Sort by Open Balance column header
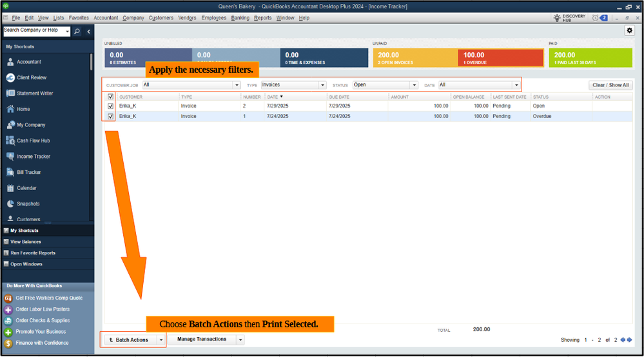Screen dimensions: 644x357 (470, 97)
